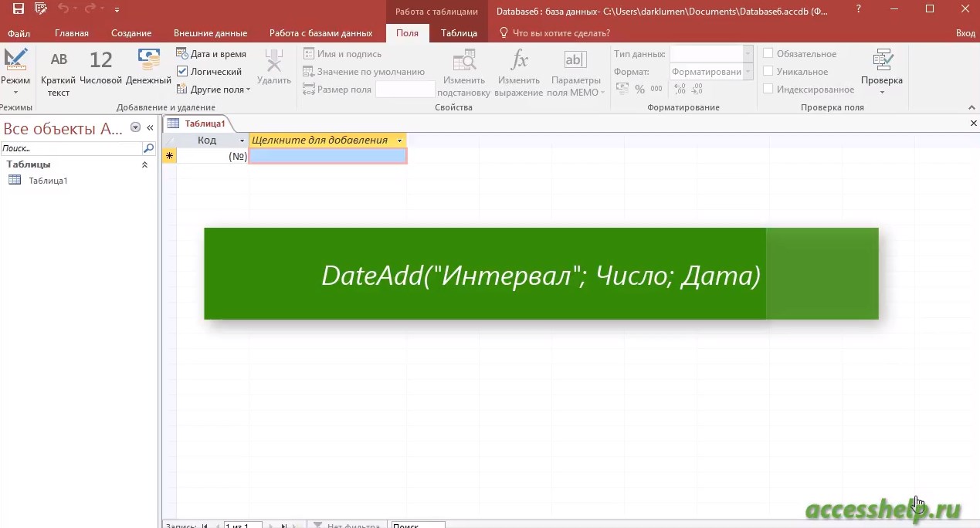Check the Уникальное option
This screenshot has width=980, height=528.
tap(768, 72)
